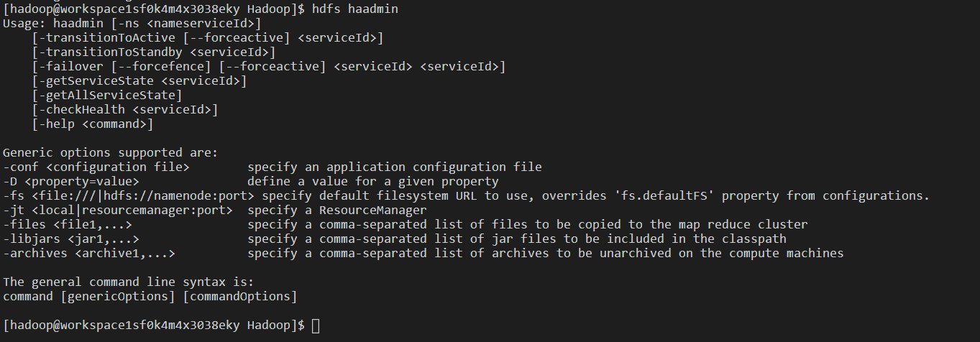The image size is (980, 342).
Task: Click the '-getServiceState' option text
Action: point(96,80)
